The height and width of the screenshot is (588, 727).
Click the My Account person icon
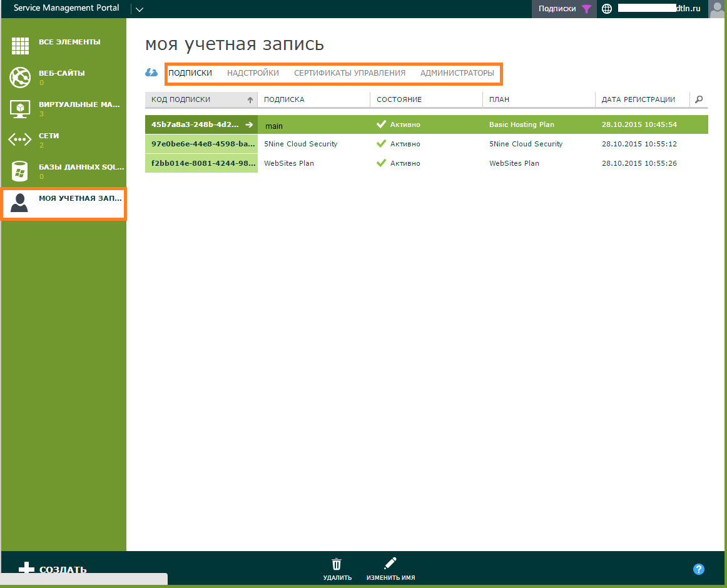pyautogui.click(x=19, y=203)
